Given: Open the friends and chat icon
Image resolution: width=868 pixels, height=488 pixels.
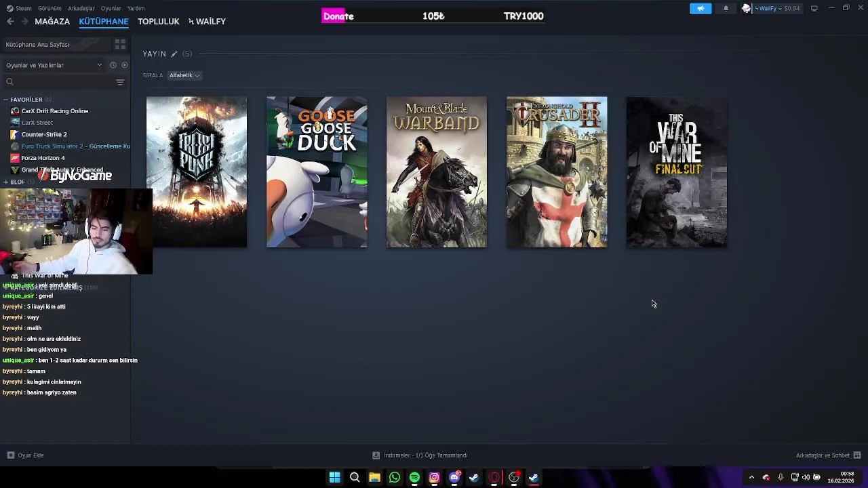Looking at the screenshot, I should coord(857,455).
